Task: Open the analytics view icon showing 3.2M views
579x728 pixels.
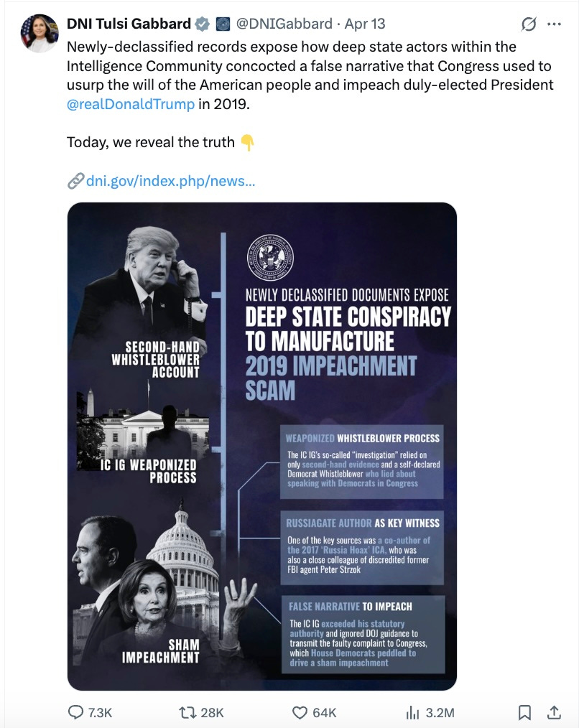Action: pos(414,713)
